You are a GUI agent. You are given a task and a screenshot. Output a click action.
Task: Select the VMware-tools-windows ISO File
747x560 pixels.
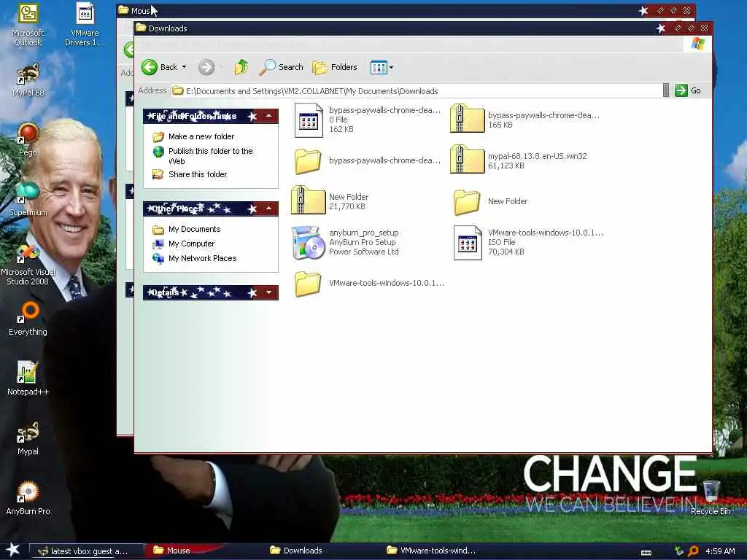click(x=468, y=242)
